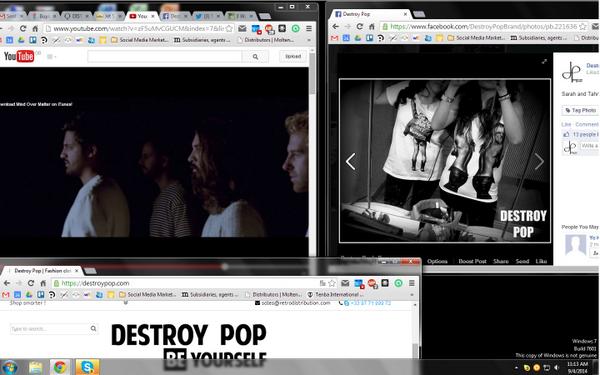Open Subsidiaries, agents bookmark in YouTube window
The width and height of the screenshot is (600, 375).
coord(202,40)
